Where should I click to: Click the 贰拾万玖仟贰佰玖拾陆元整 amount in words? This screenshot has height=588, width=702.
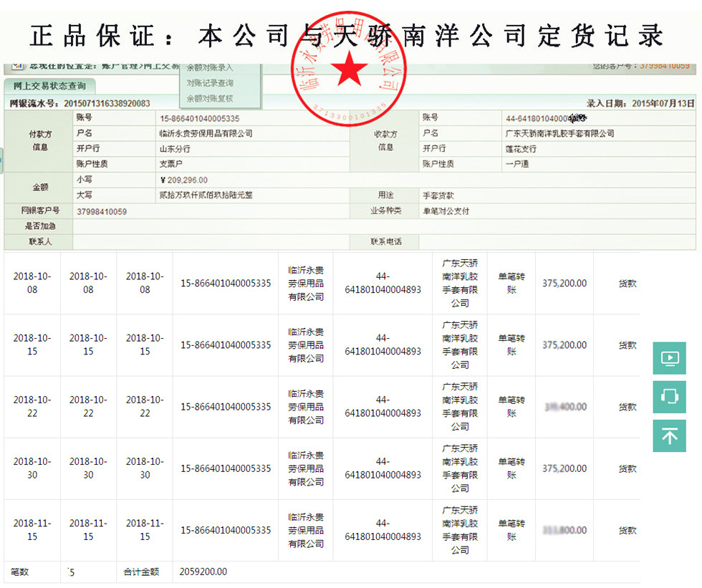(206, 195)
